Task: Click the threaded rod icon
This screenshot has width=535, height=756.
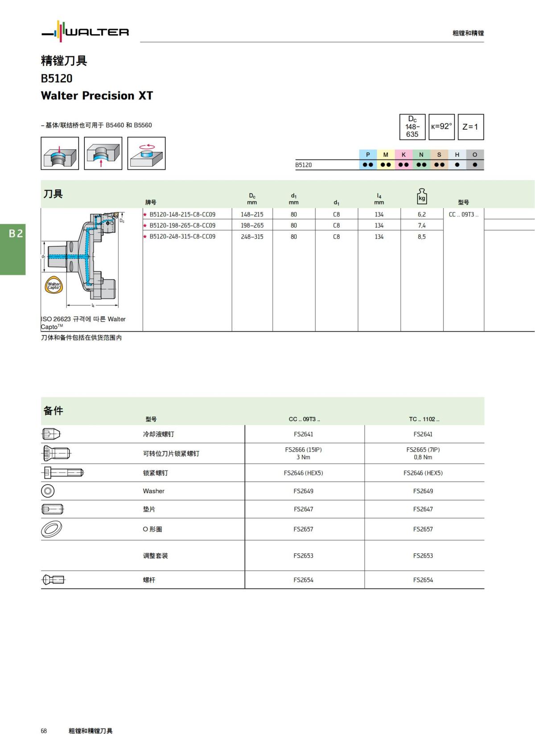Action: click(x=53, y=580)
